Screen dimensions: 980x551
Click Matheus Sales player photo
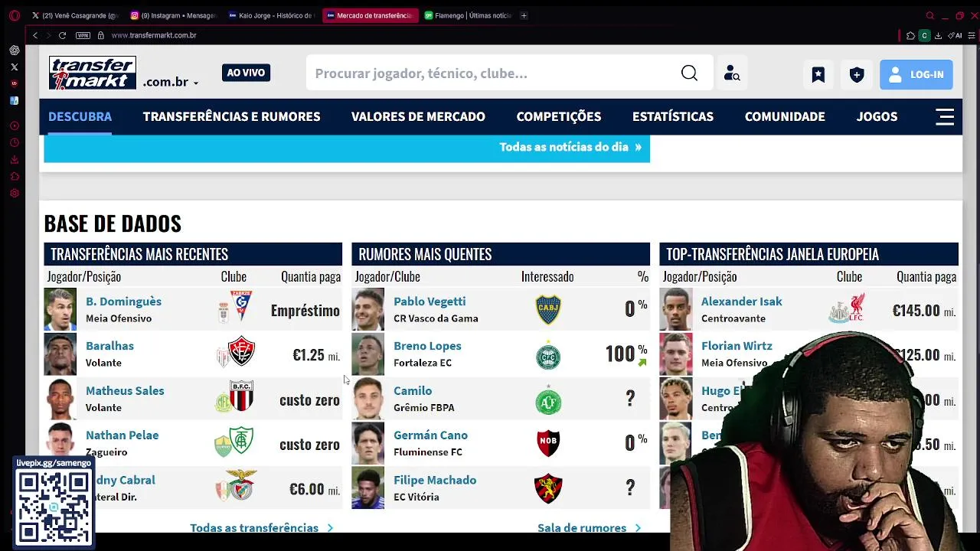(60, 399)
